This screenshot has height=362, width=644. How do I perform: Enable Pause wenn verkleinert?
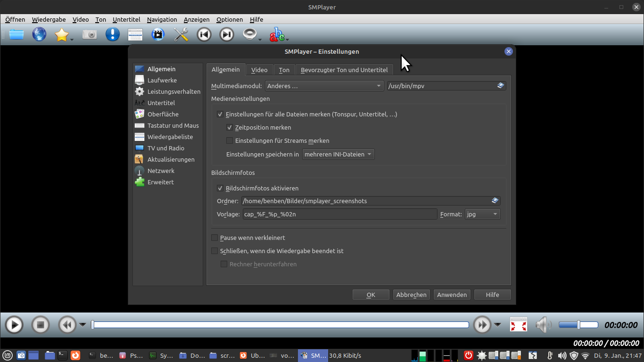(x=215, y=238)
